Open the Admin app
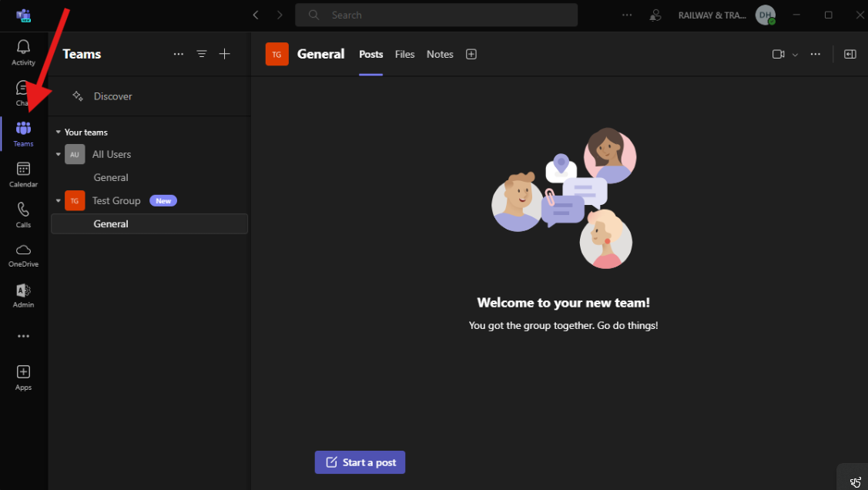Screen dimensions: 868x490 click(x=23, y=296)
